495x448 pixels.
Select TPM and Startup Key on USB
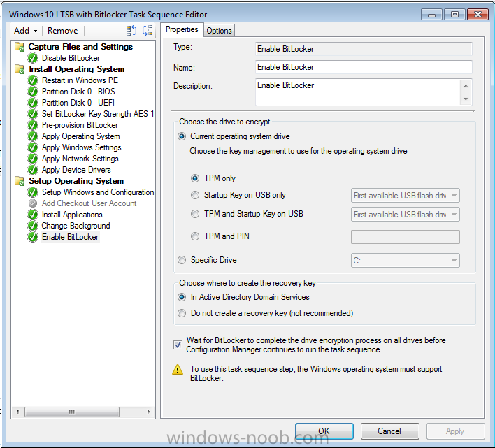click(195, 214)
